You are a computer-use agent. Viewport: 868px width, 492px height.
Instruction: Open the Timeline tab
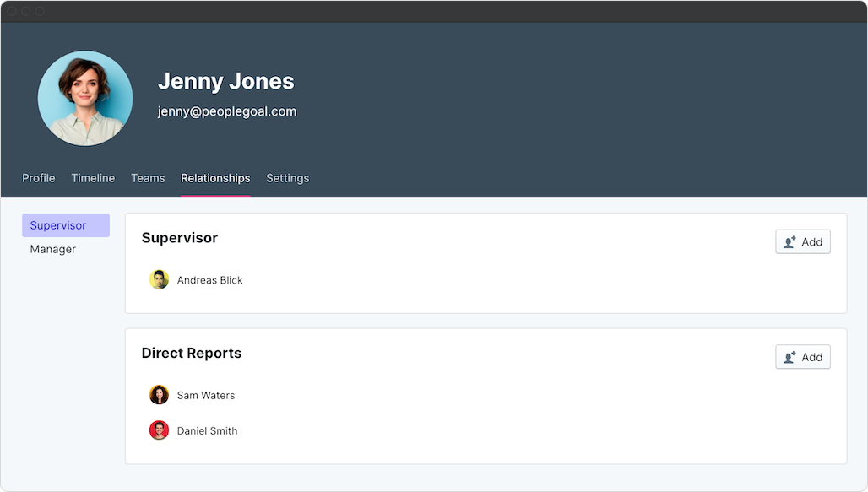tap(93, 178)
